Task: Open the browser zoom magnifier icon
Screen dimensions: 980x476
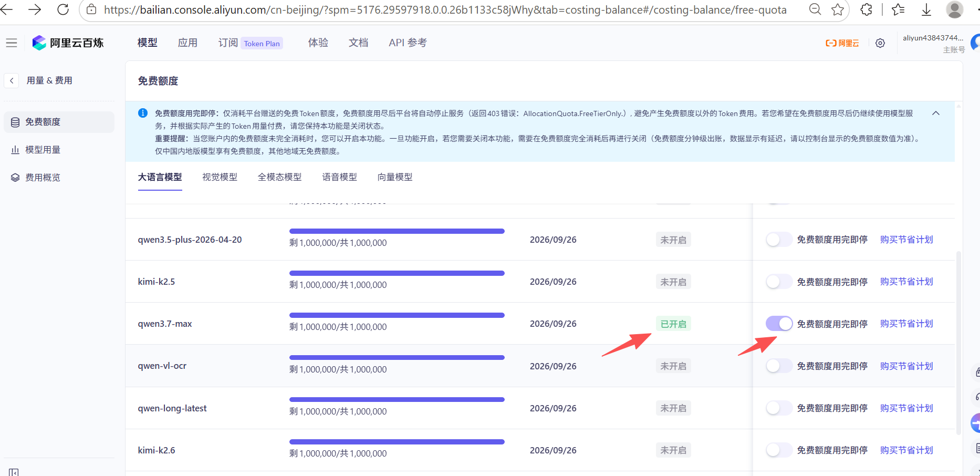Action: click(815, 9)
